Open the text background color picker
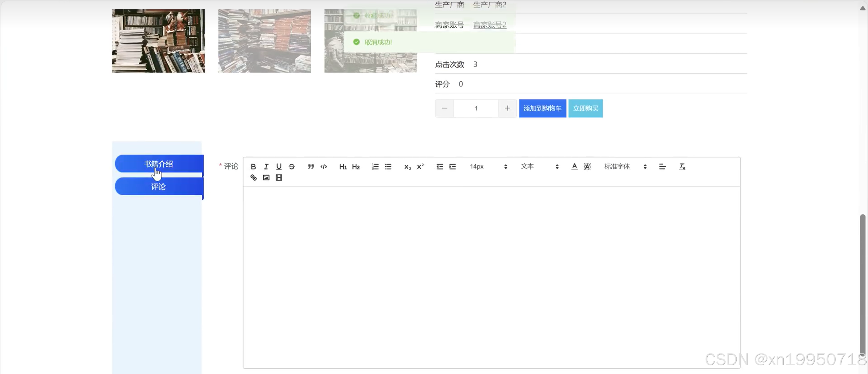 pos(587,167)
